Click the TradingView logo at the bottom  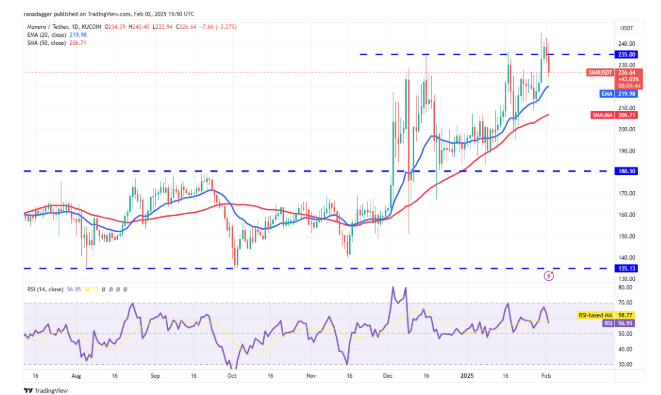[x=46, y=390]
